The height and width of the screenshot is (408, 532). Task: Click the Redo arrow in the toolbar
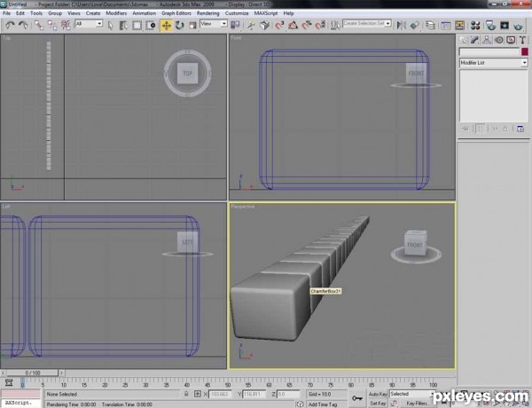(x=23, y=25)
